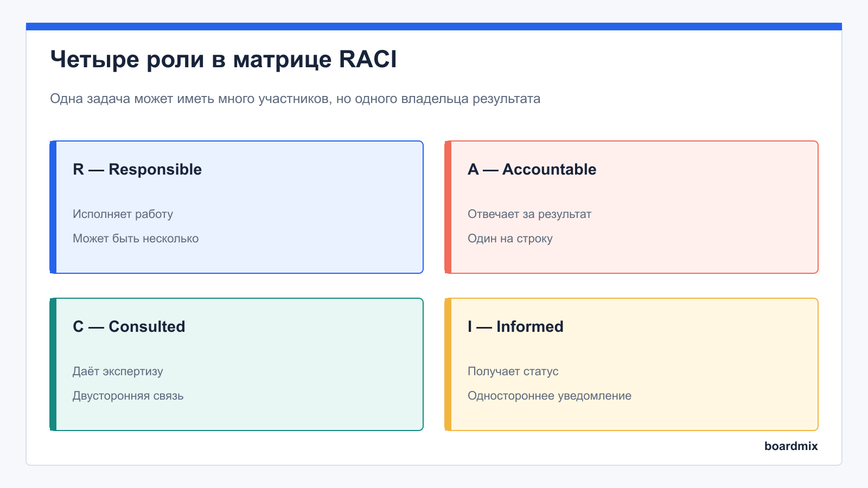
Task: Click the 'C — Consulted' heading
Action: [x=129, y=326]
